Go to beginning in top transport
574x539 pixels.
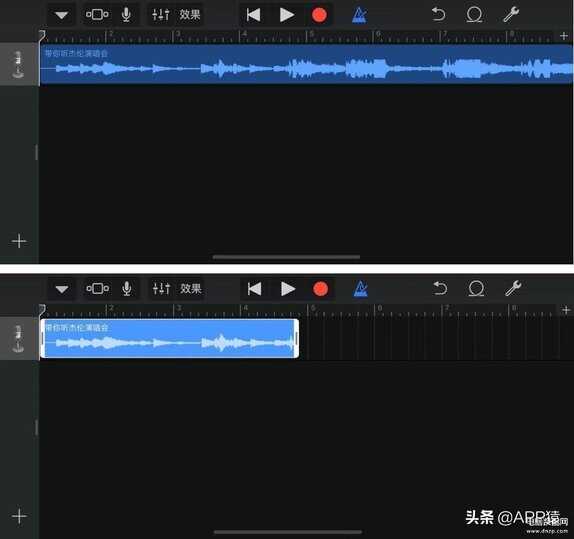pyautogui.click(x=253, y=15)
